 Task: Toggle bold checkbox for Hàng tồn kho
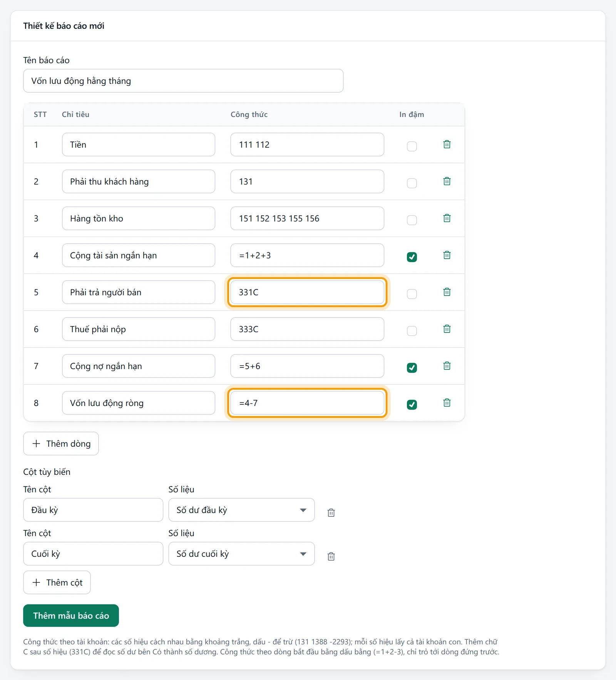(x=412, y=220)
